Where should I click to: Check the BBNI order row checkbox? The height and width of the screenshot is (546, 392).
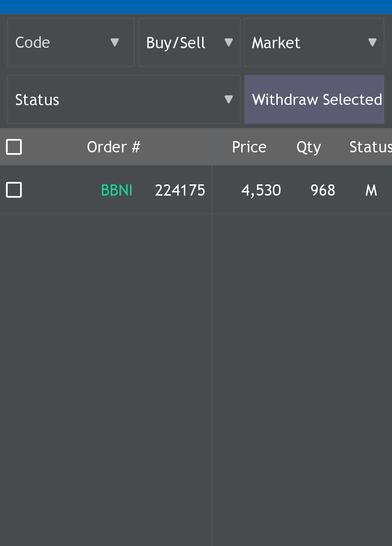14,190
